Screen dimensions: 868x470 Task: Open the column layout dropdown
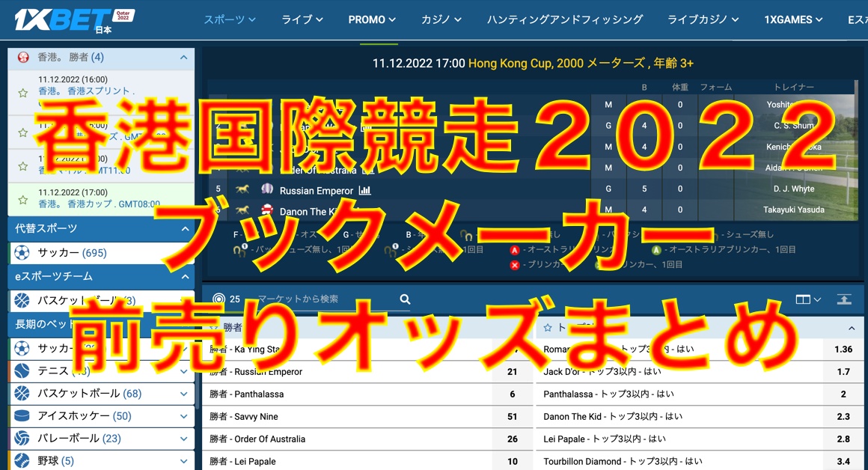808,299
